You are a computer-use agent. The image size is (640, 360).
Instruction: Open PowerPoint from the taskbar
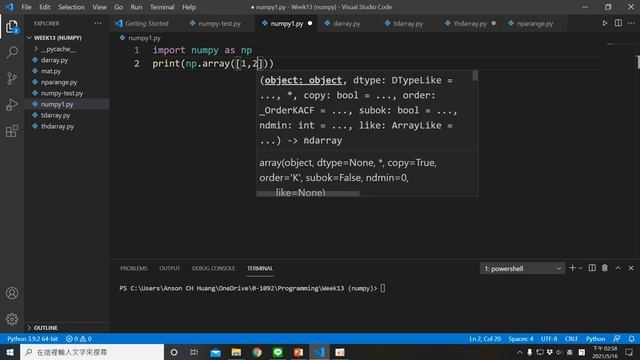(x=298, y=352)
